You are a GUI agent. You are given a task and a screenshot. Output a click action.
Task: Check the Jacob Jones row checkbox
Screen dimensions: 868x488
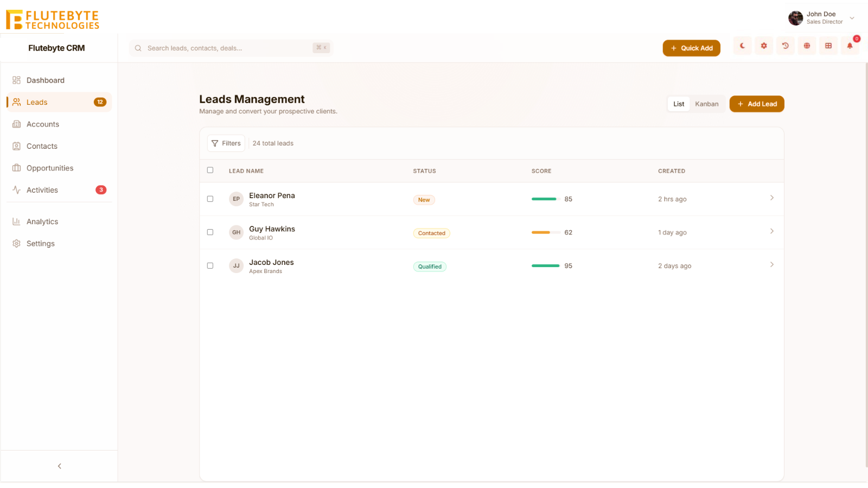(x=210, y=266)
